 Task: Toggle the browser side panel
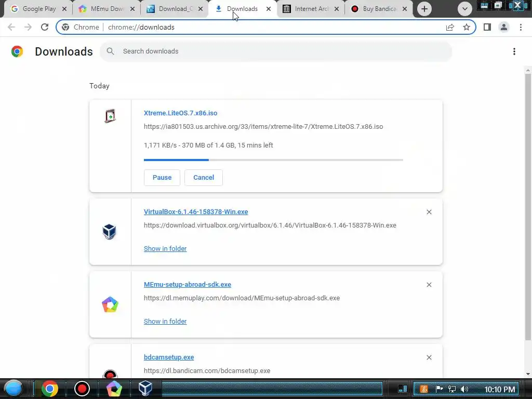coord(487,27)
